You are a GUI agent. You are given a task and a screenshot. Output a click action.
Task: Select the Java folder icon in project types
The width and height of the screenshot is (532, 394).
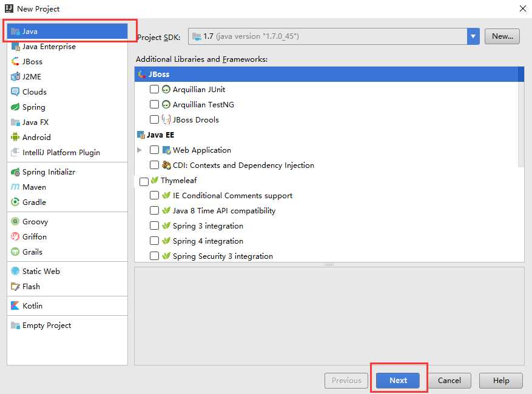[15, 32]
